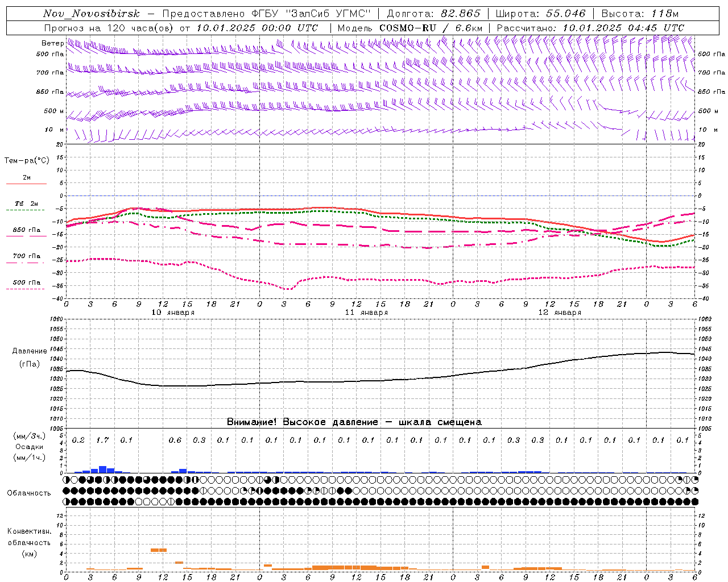Select the (гПа) unit label under Давление
The width and height of the screenshot is (728, 582).
point(30,364)
